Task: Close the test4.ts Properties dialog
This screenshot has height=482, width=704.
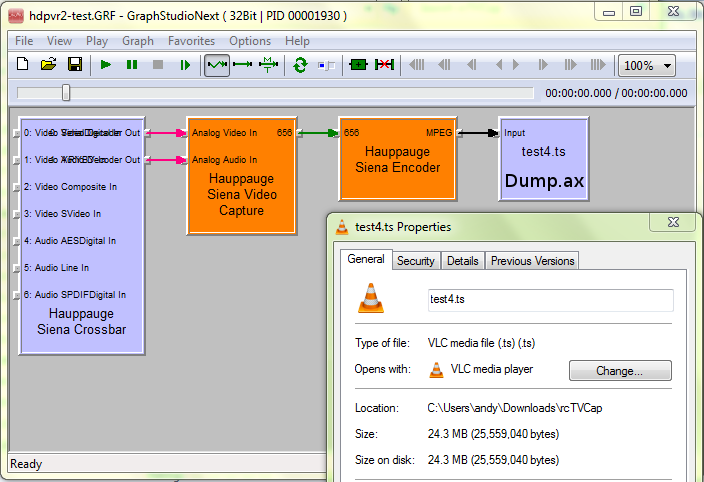Action: 673,222
